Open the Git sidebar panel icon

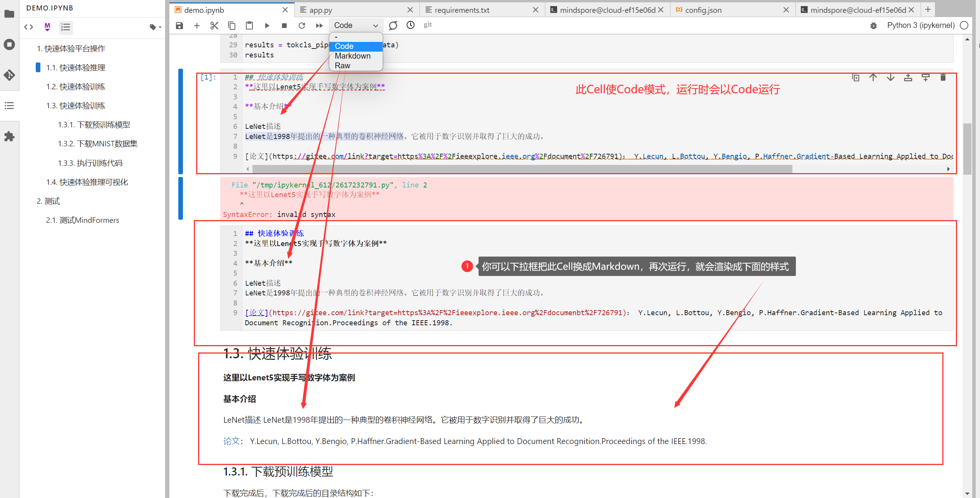pyautogui.click(x=9, y=75)
